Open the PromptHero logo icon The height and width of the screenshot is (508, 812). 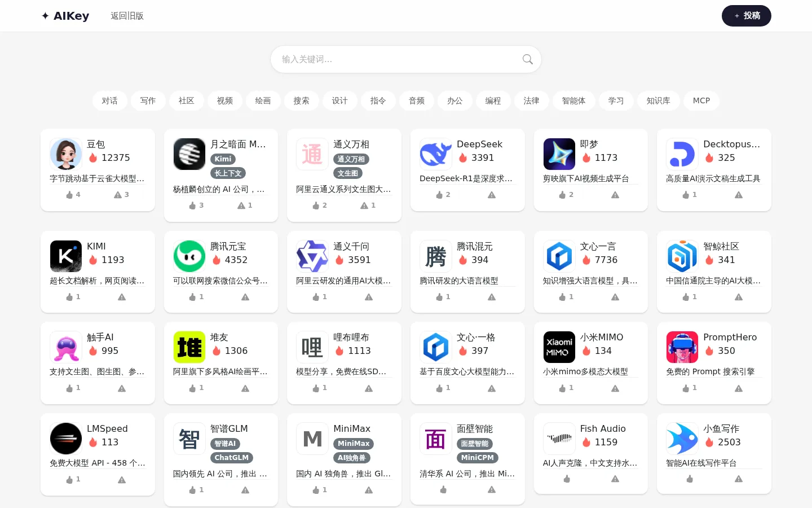pos(682,347)
